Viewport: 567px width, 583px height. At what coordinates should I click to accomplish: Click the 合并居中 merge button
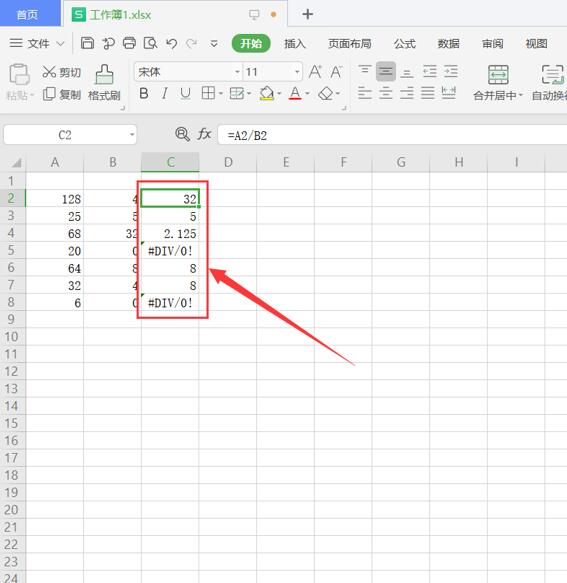(x=498, y=83)
